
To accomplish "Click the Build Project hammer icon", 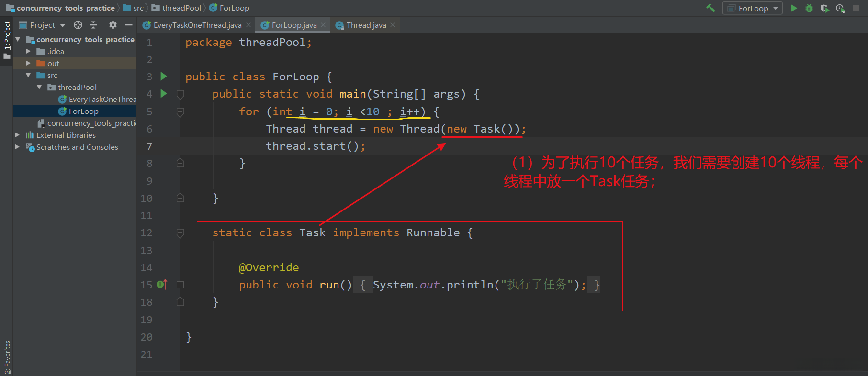I will 710,8.
